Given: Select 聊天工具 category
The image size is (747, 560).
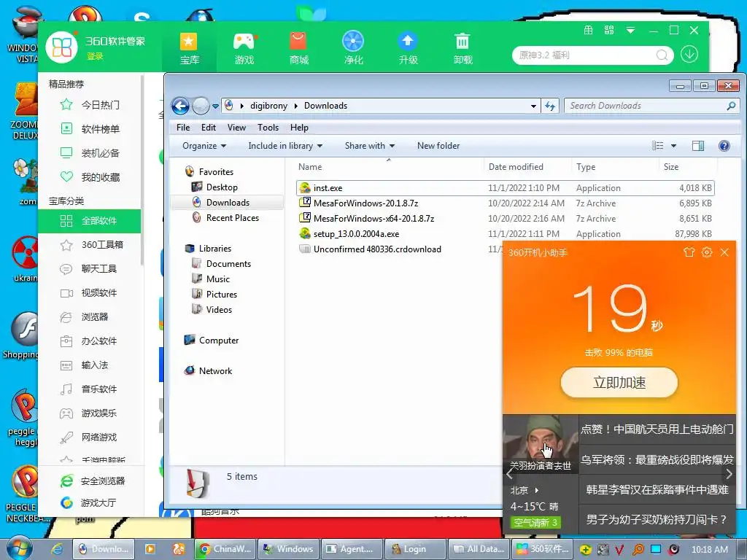Looking at the screenshot, I should (90, 268).
